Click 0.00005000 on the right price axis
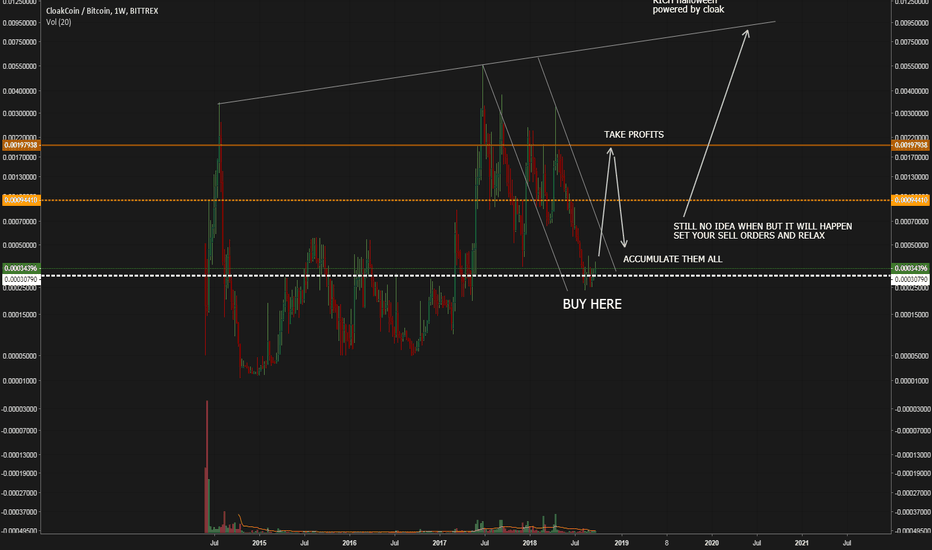This screenshot has height=550, width=932. (911, 356)
